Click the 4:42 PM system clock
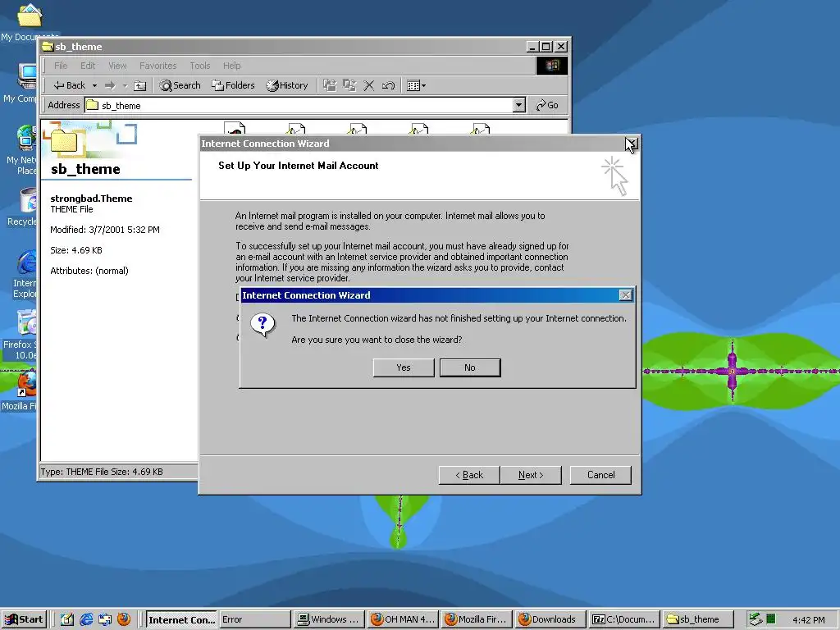The width and height of the screenshot is (840, 630). (x=808, y=620)
